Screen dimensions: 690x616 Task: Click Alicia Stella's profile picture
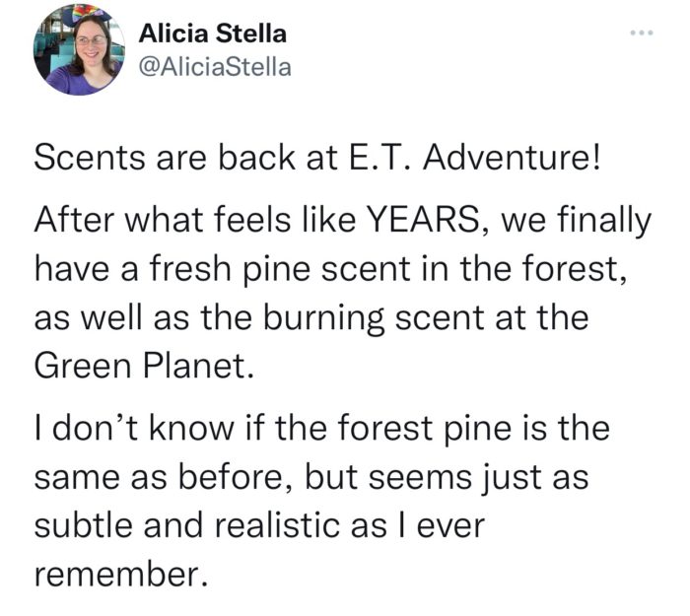coord(79,49)
